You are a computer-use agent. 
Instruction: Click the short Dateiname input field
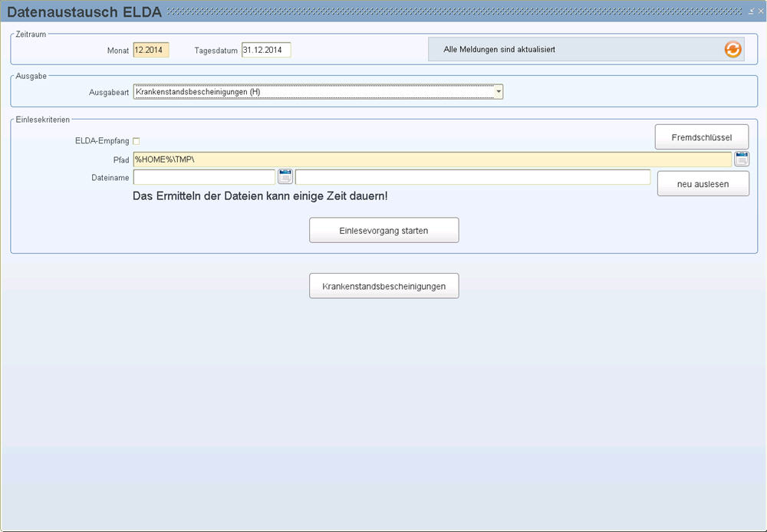[204, 177]
